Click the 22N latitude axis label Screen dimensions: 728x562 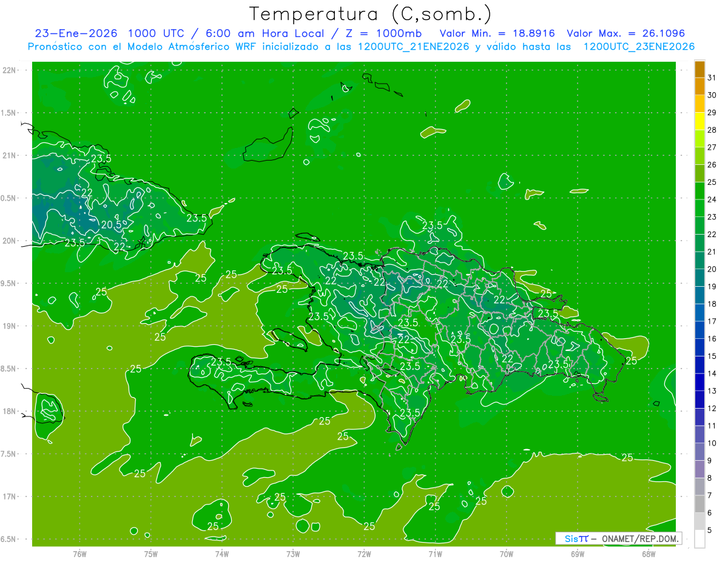point(9,70)
